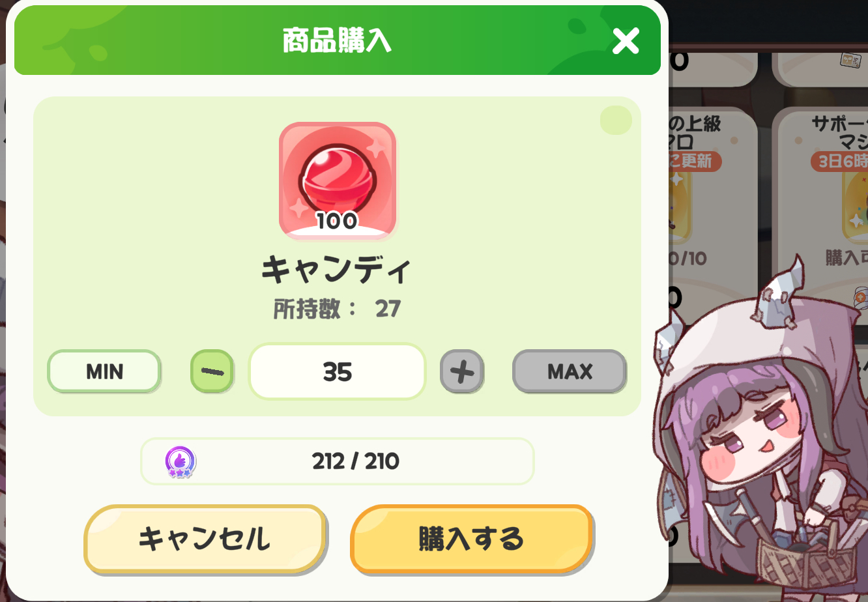Click the small pale green corner badge
Screen dimensions: 868x602
[616, 121]
